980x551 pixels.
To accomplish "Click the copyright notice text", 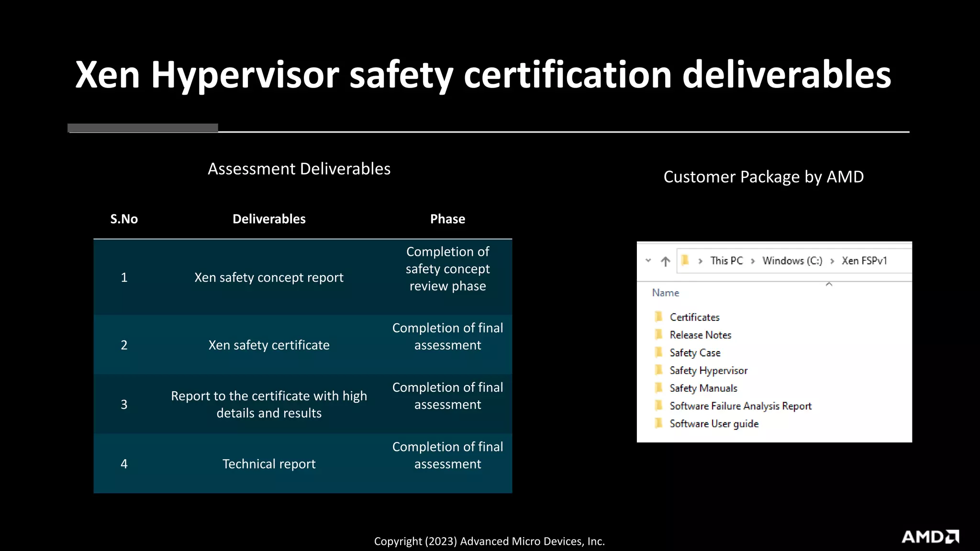I will [490, 541].
